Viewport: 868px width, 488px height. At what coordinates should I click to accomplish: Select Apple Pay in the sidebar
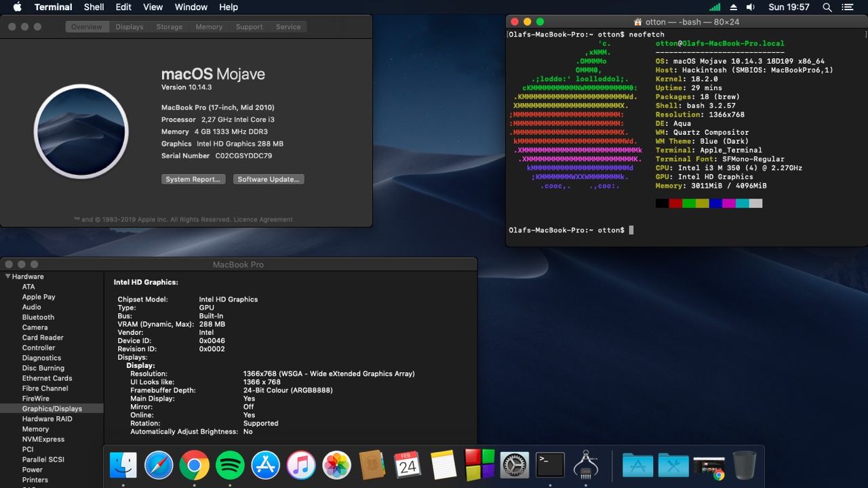pyautogui.click(x=39, y=297)
